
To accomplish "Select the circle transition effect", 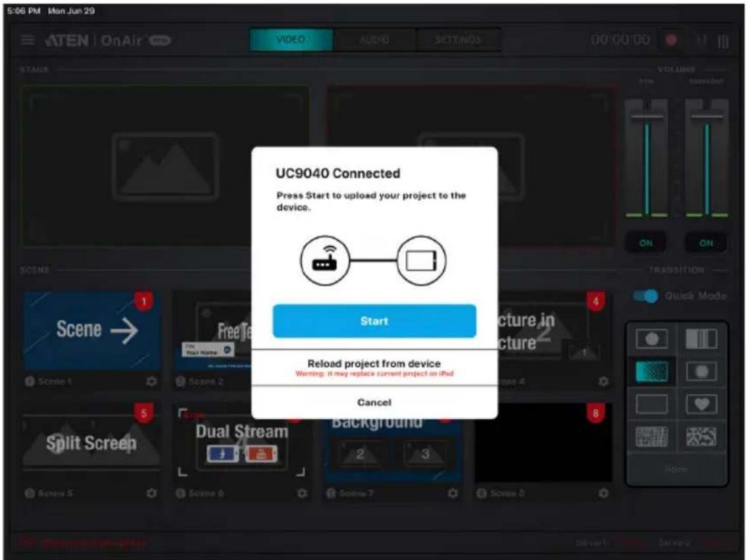I will [x=652, y=339].
